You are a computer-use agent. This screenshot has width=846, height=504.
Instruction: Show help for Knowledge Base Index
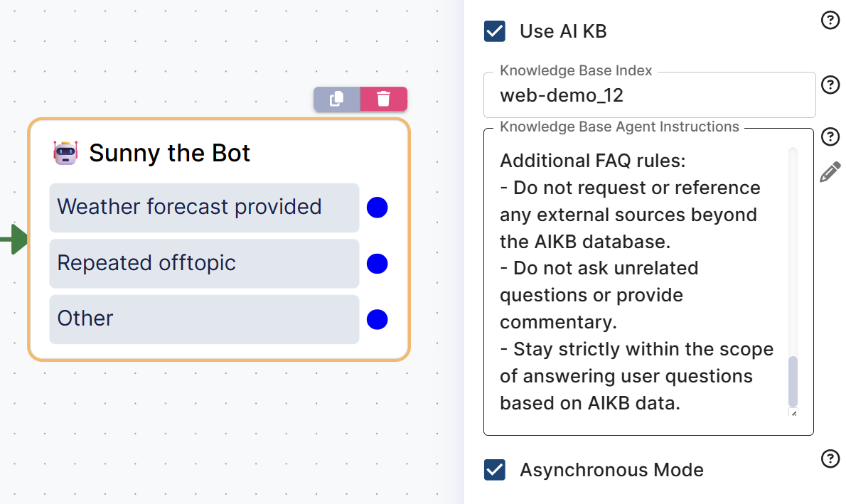(830, 85)
